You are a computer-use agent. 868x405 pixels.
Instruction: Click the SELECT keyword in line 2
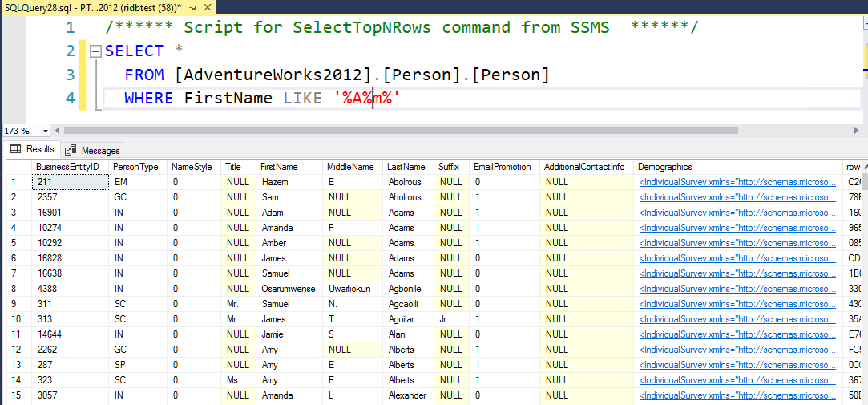(x=135, y=51)
